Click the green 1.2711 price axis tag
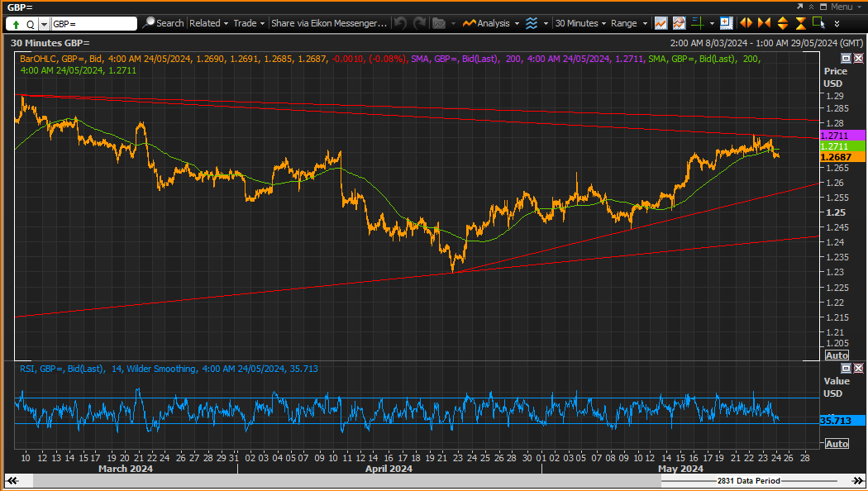Viewport: 868px width, 491px height. [842, 146]
